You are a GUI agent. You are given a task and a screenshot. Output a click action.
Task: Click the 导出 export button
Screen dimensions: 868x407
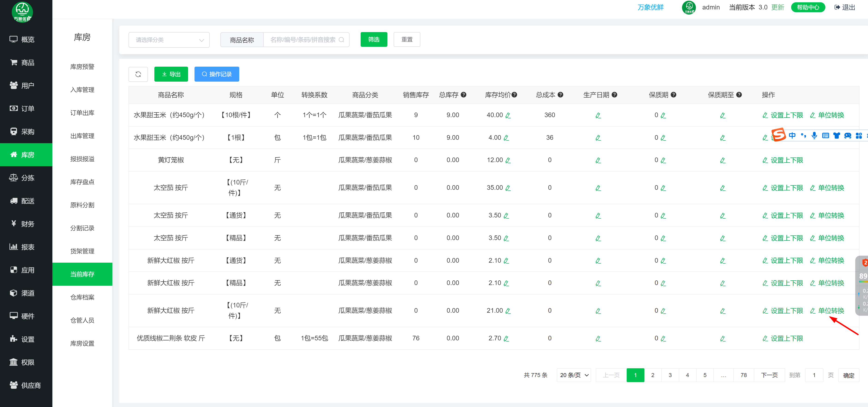(x=171, y=74)
